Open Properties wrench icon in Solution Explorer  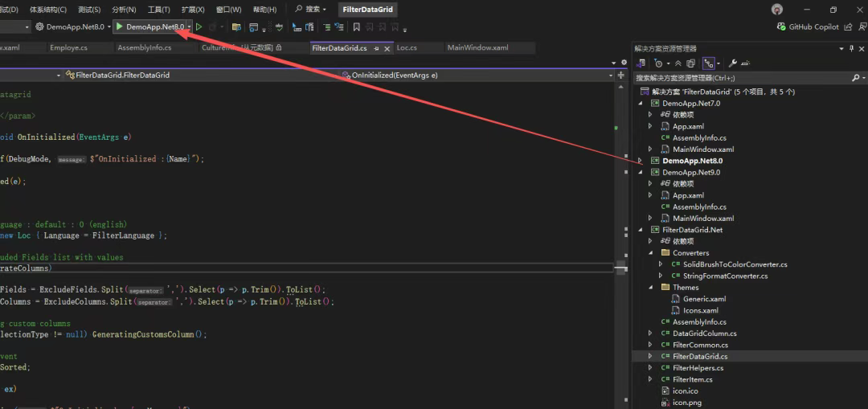(x=732, y=63)
